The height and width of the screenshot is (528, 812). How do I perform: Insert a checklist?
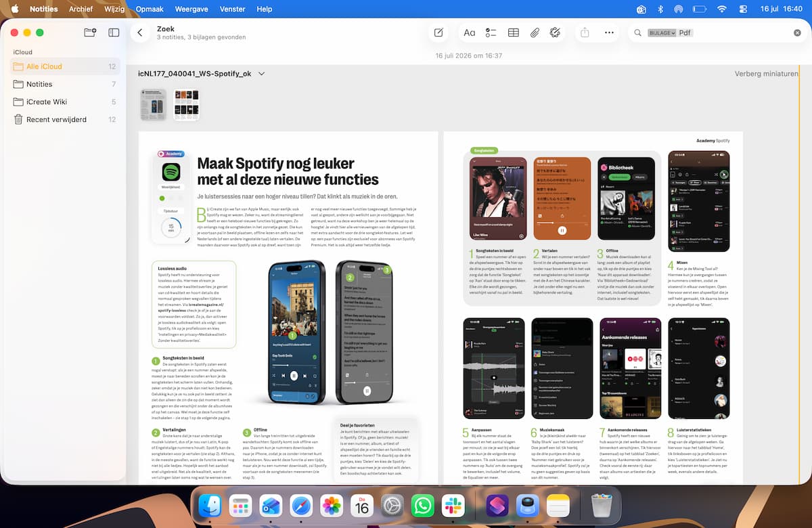[491, 32]
